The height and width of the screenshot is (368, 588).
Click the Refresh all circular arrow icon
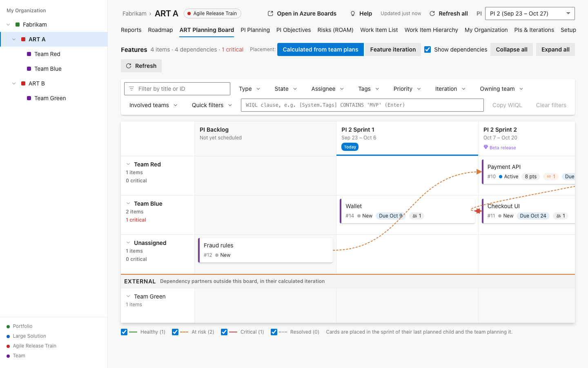432,13
